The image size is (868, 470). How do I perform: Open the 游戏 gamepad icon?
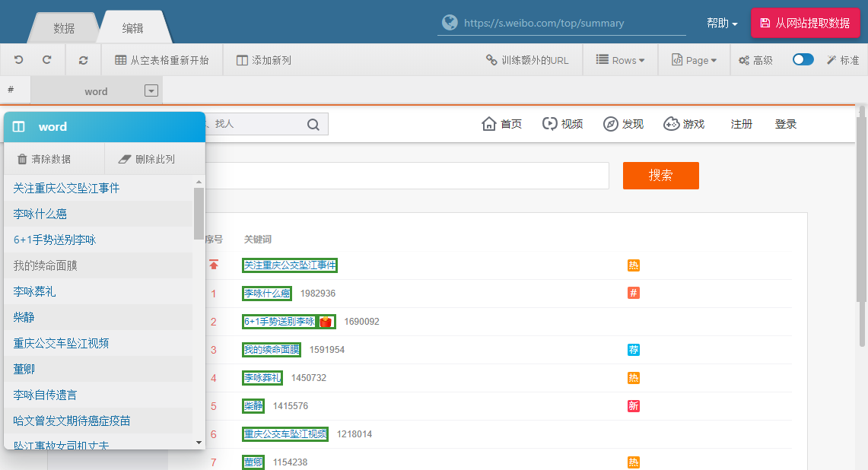[671, 124]
